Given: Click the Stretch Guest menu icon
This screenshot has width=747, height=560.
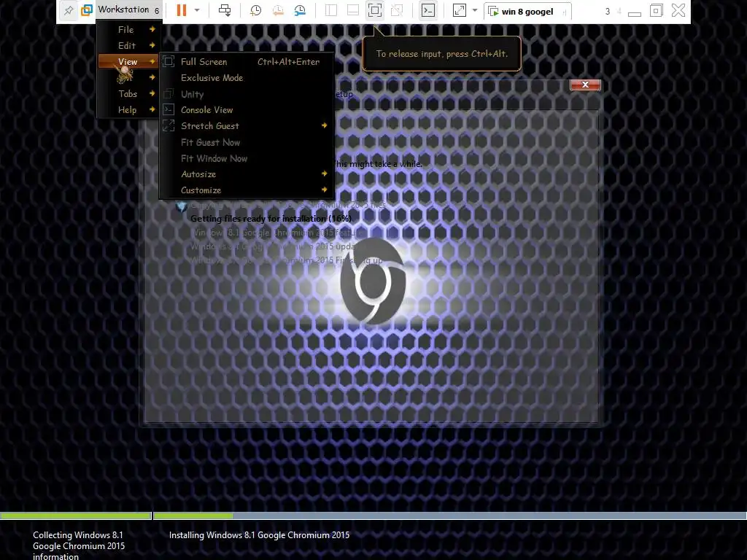Looking at the screenshot, I should click(x=169, y=125).
